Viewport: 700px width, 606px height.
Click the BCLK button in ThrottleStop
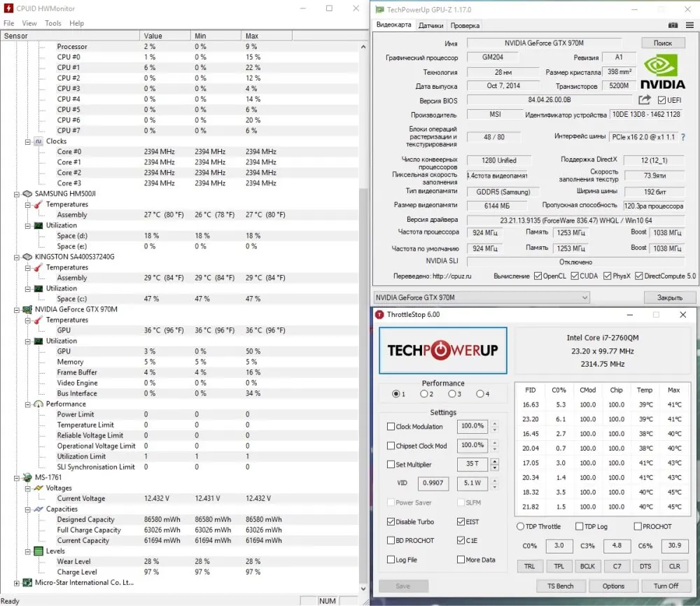point(587,566)
